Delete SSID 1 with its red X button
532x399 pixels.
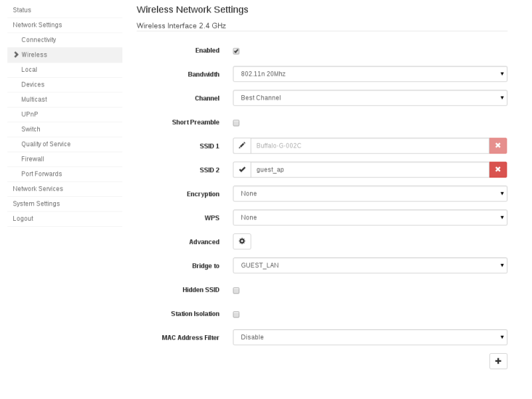pos(497,146)
